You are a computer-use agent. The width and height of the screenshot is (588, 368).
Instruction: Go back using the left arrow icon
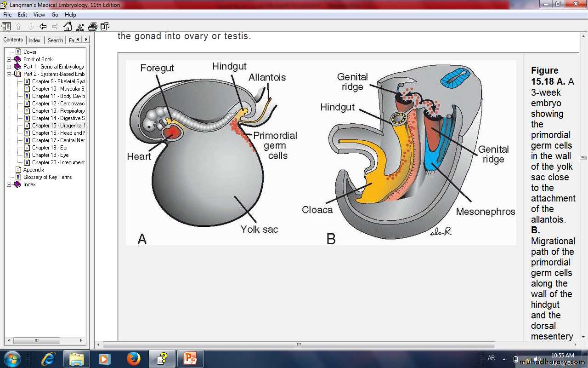(43, 26)
